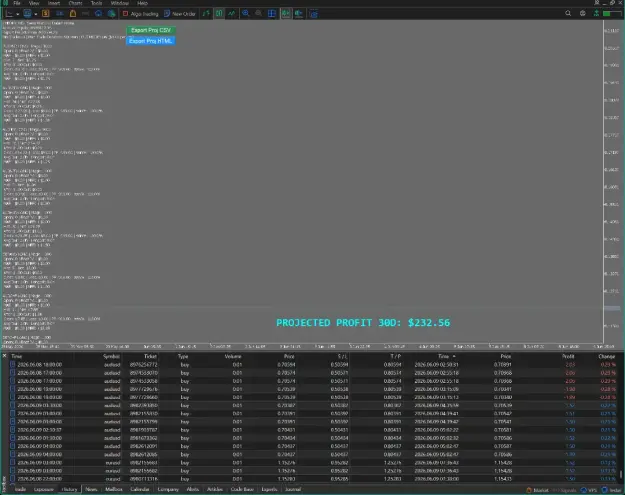The width and height of the screenshot is (625, 495).
Task: Sort history by the Ticket column header
Action: [150, 356]
